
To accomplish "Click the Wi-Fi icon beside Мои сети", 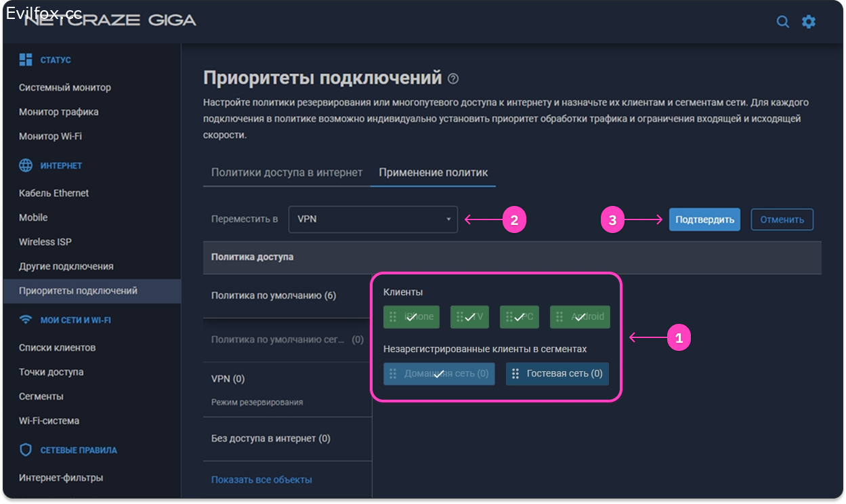I will [26, 320].
